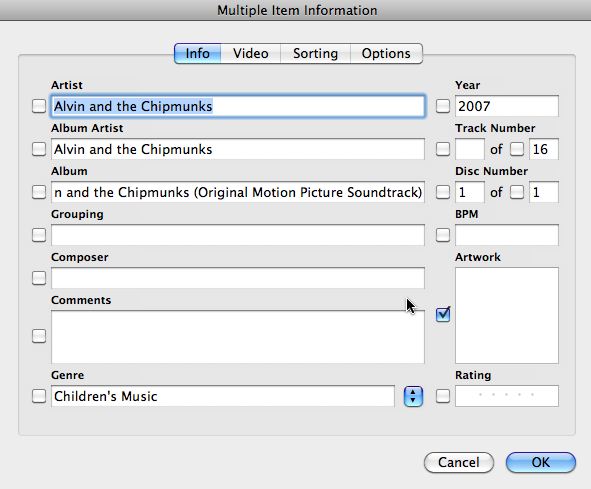591x489 pixels.
Task: Click the Disc Number field before 'of'
Action: tap(470, 192)
